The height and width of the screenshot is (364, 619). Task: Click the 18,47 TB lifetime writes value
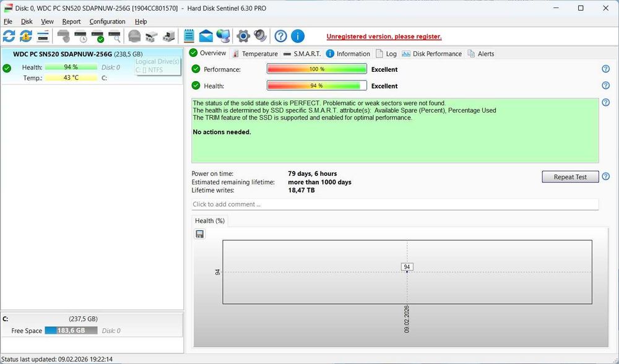301,190
